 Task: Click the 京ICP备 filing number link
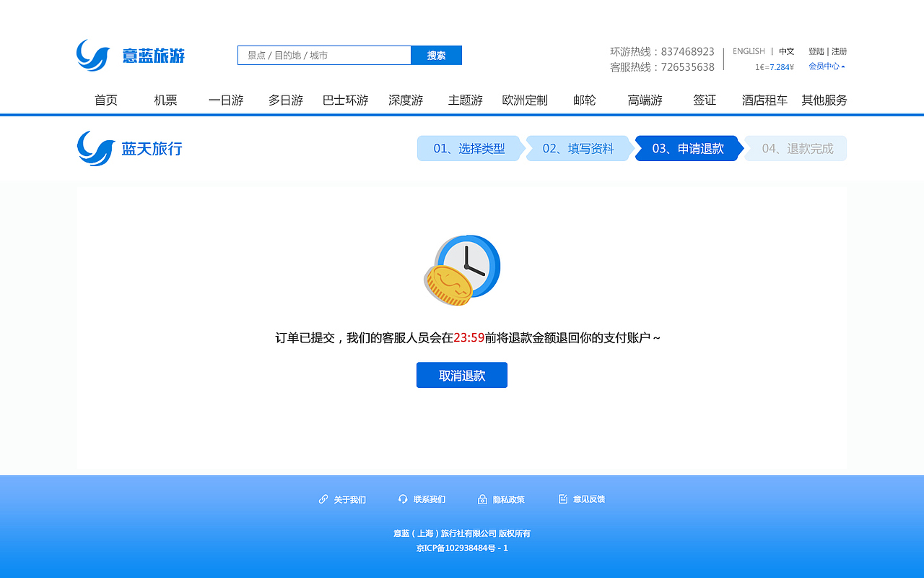tap(462, 549)
